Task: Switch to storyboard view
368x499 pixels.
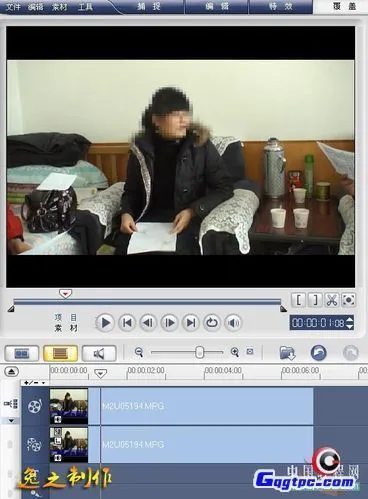Action: pyautogui.click(x=22, y=353)
